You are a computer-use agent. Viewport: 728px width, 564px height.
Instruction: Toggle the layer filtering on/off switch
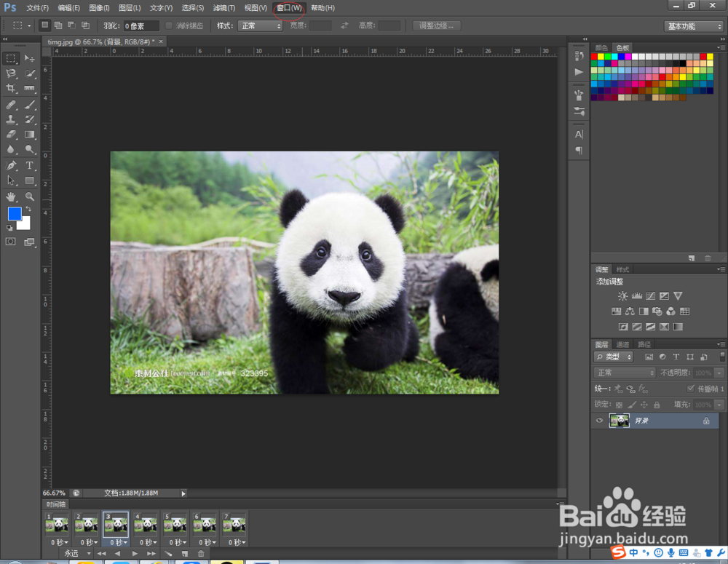[x=722, y=356]
